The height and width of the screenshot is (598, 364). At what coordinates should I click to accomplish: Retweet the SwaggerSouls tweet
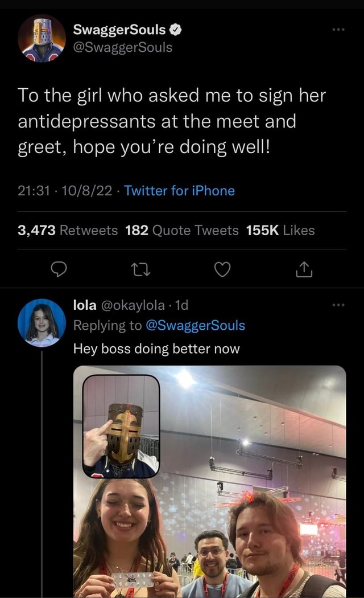point(140,270)
